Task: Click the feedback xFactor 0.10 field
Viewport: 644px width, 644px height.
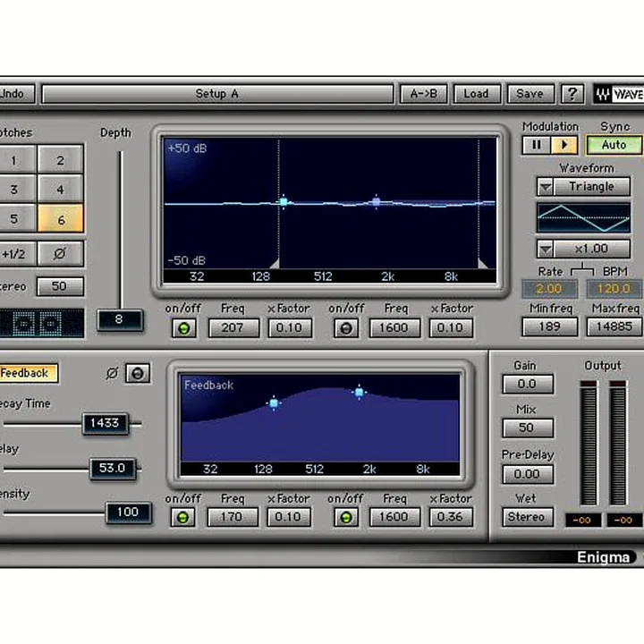Action: [x=288, y=518]
